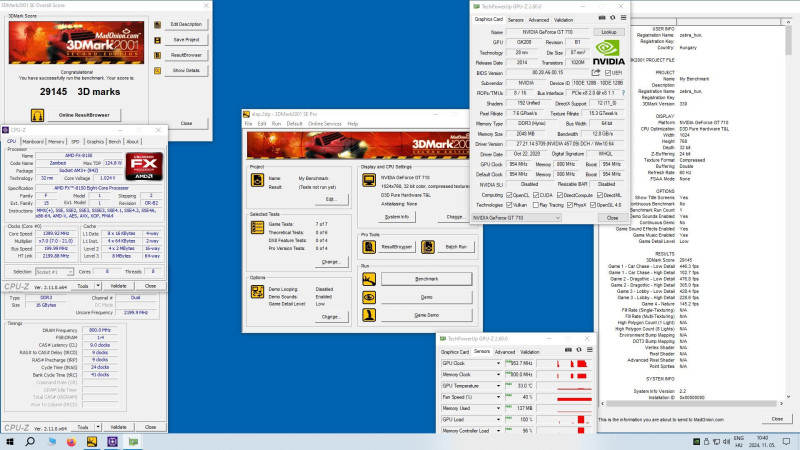The height and width of the screenshot is (450, 800).
Task: Click the horizontal scrollbar in results details window
Action: (x=691, y=404)
